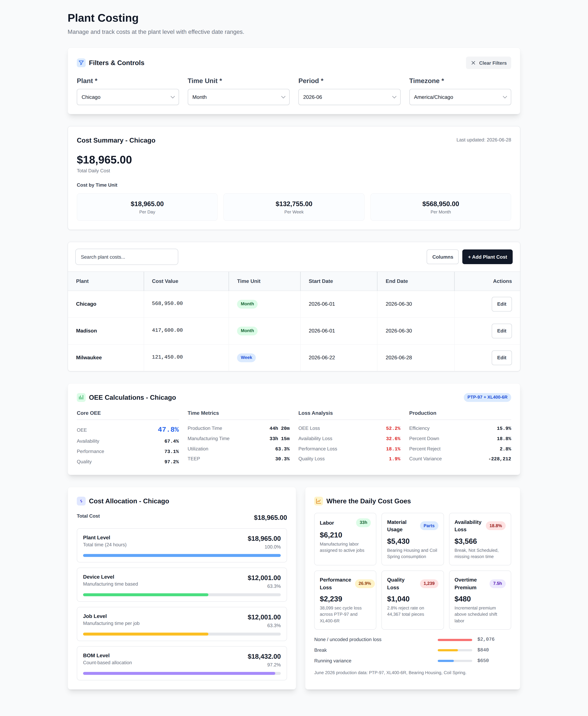Click the Month badge in Madison row
Viewport: 588px width, 716px height.
[247, 331]
